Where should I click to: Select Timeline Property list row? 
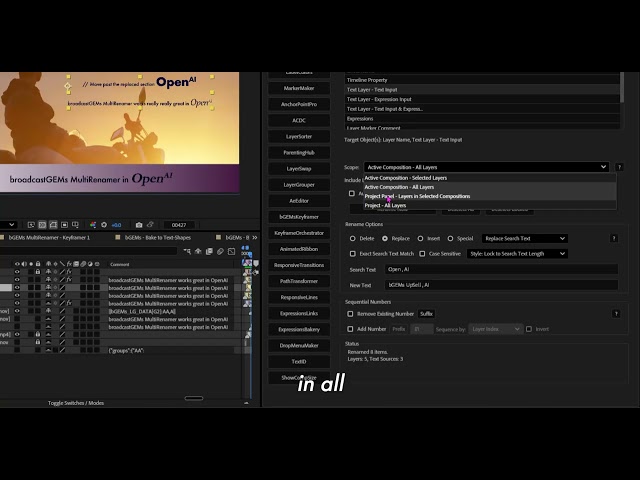coord(482,80)
